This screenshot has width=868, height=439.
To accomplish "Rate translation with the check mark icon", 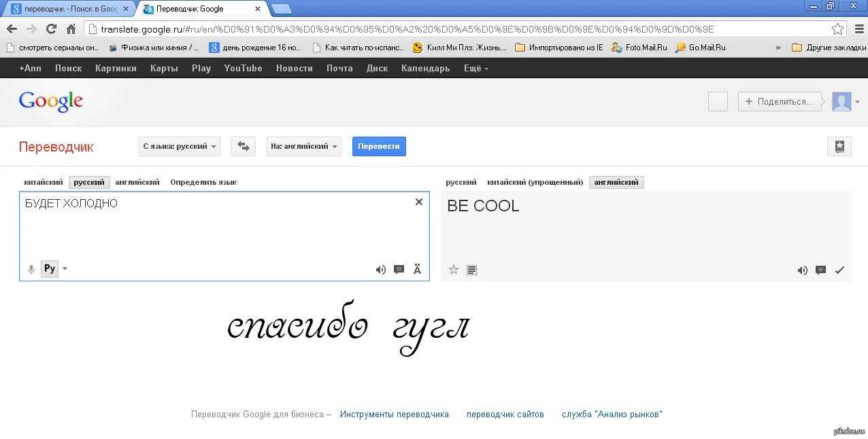I will (x=839, y=270).
